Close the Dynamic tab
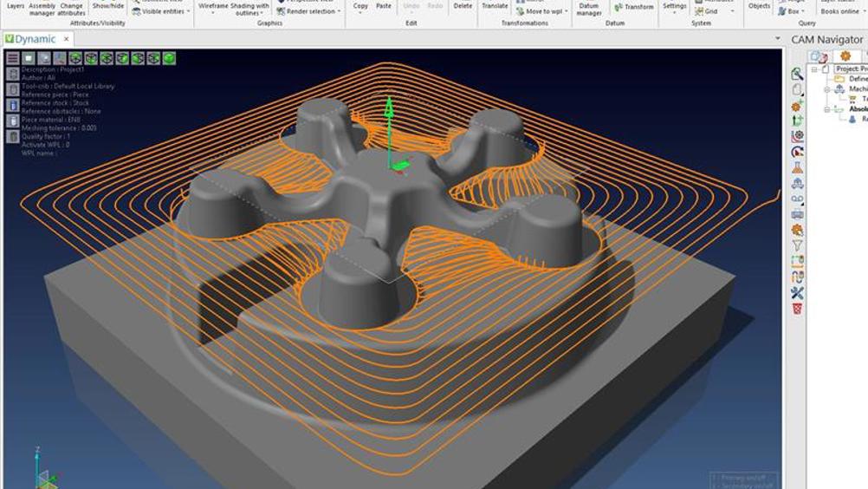This screenshot has width=868, height=489. coord(67,39)
